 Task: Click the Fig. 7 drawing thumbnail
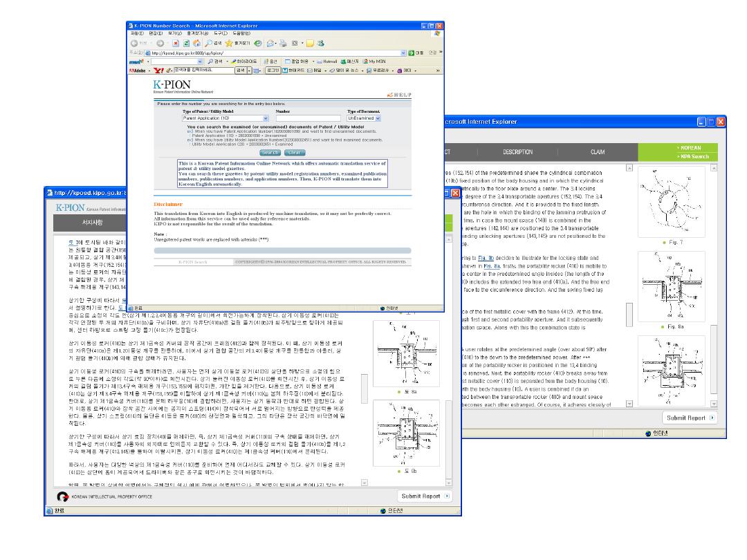(671, 201)
